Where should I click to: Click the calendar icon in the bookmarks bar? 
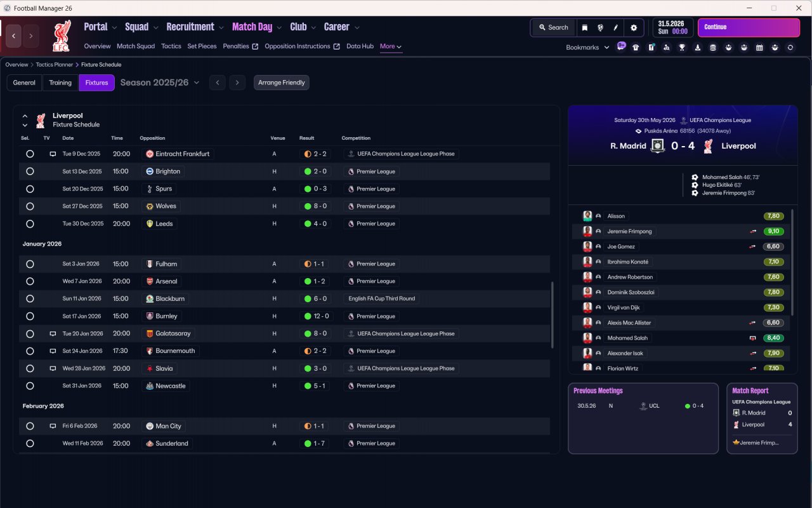coord(759,47)
